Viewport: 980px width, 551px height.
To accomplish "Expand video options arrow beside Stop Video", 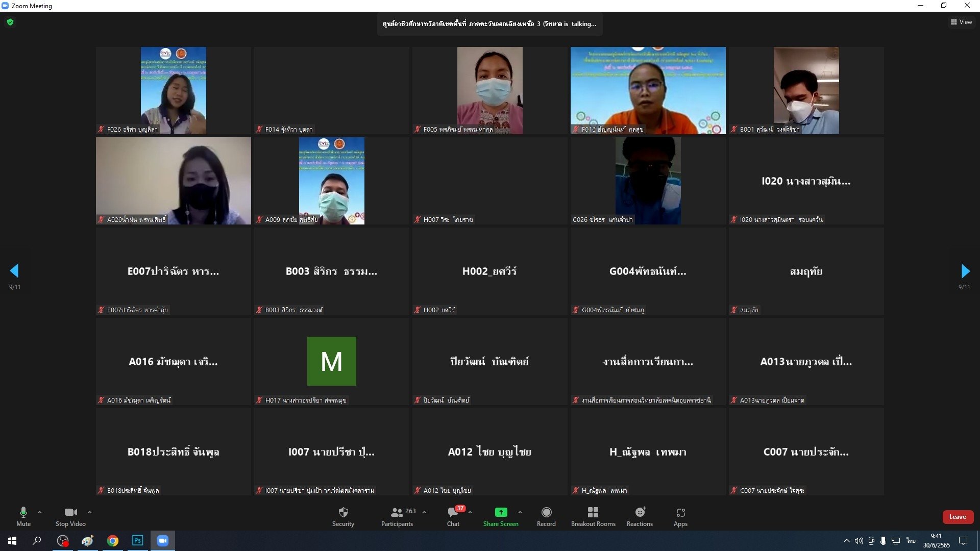I will coord(90,512).
